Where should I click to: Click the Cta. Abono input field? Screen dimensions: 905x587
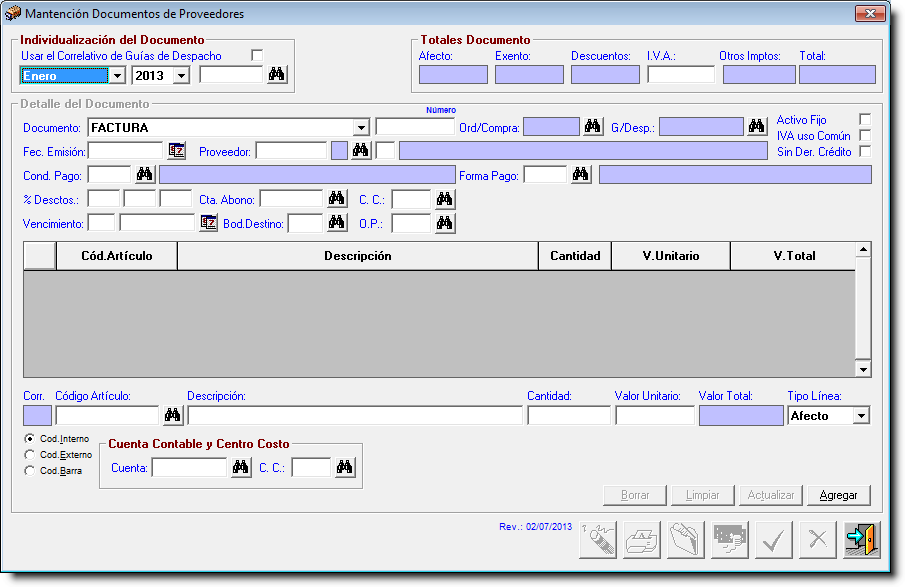coord(291,199)
